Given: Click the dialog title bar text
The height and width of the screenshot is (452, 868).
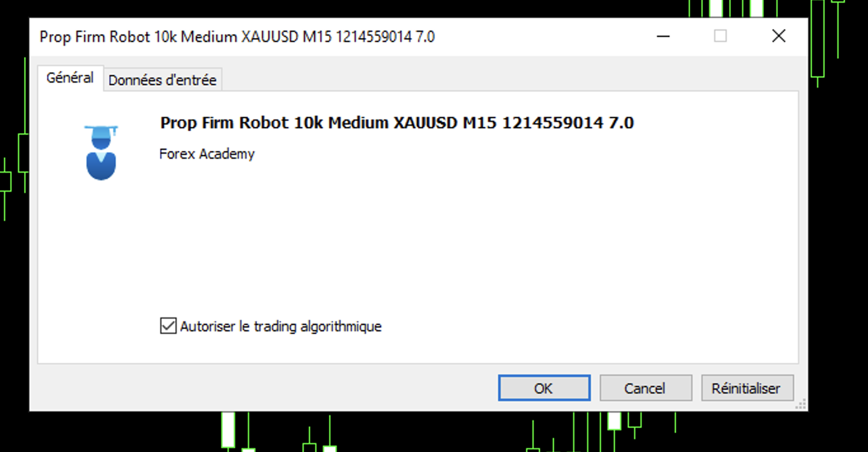Looking at the screenshot, I should click(x=237, y=37).
